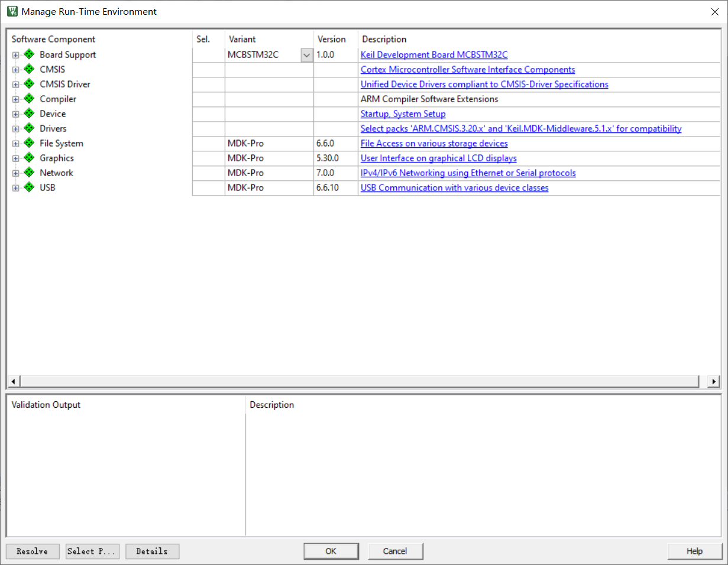
Task: Click the Select Packs button
Action: click(93, 551)
